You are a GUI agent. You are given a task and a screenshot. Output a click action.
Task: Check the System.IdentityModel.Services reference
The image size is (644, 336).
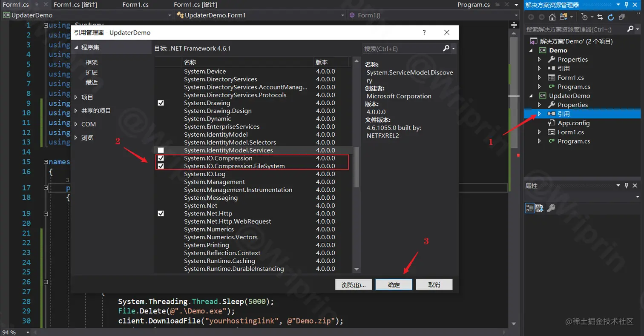tap(161, 150)
